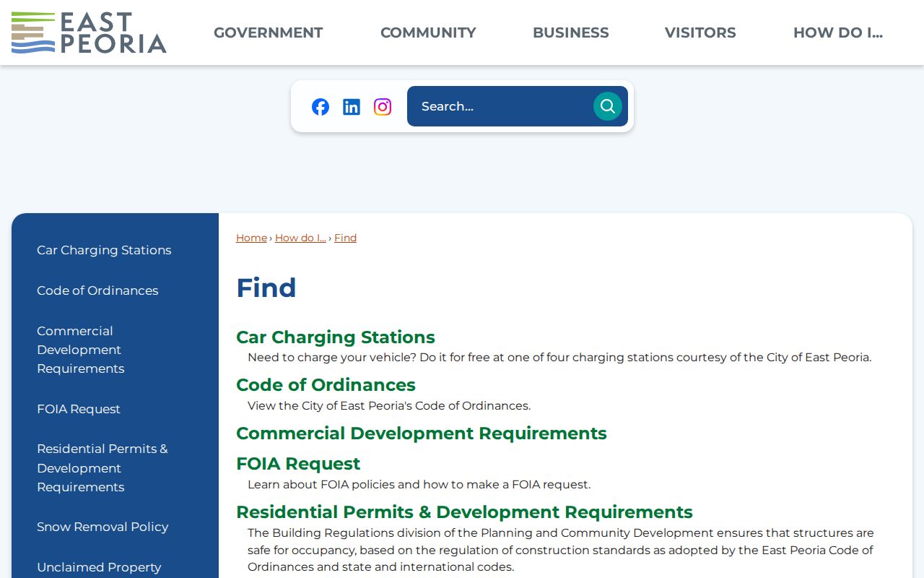
Task: Go home via East Peoria logo
Action: click(89, 33)
